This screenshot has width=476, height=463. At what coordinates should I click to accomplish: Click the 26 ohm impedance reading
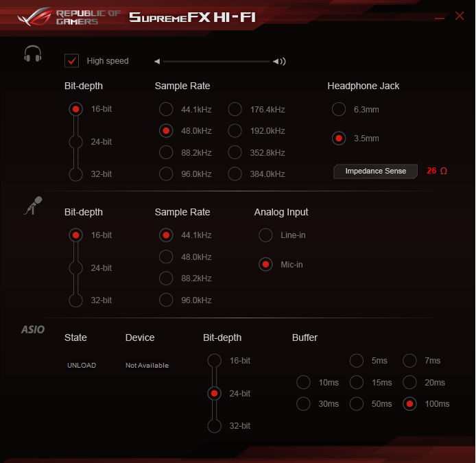tap(437, 171)
